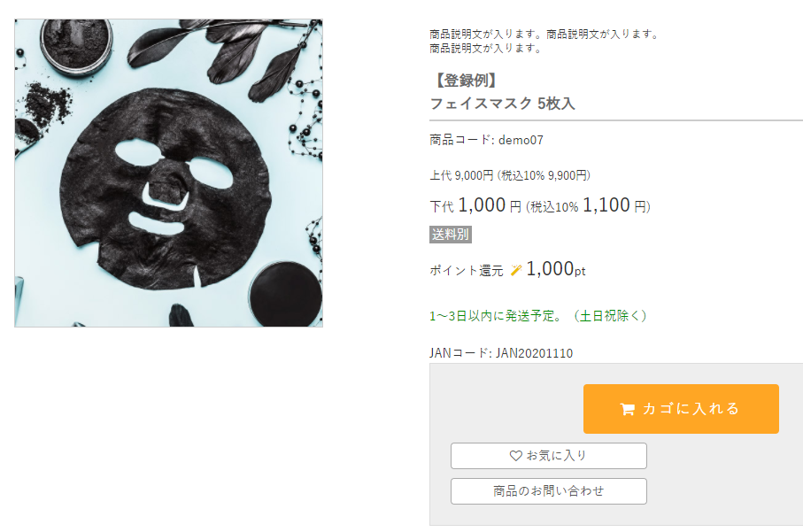Click the ポイント還元 label
The height and width of the screenshot is (532, 803).
[467, 270]
